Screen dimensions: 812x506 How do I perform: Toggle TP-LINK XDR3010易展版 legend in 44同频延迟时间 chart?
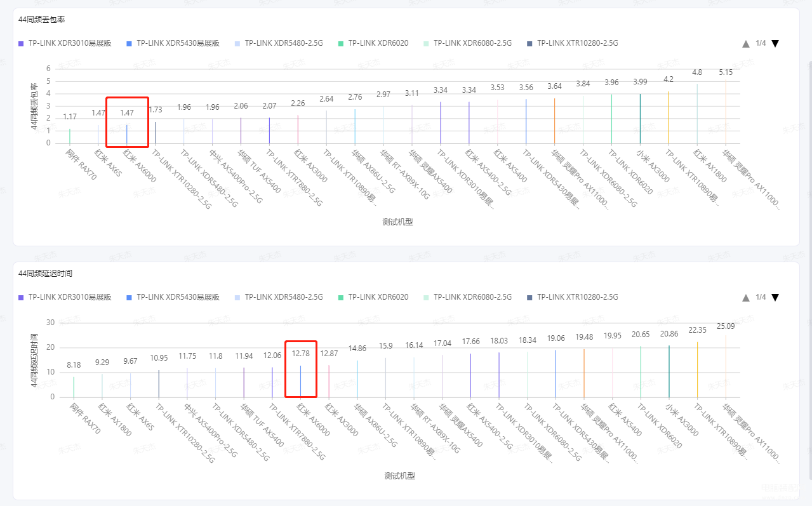click(x=65, y=297)
